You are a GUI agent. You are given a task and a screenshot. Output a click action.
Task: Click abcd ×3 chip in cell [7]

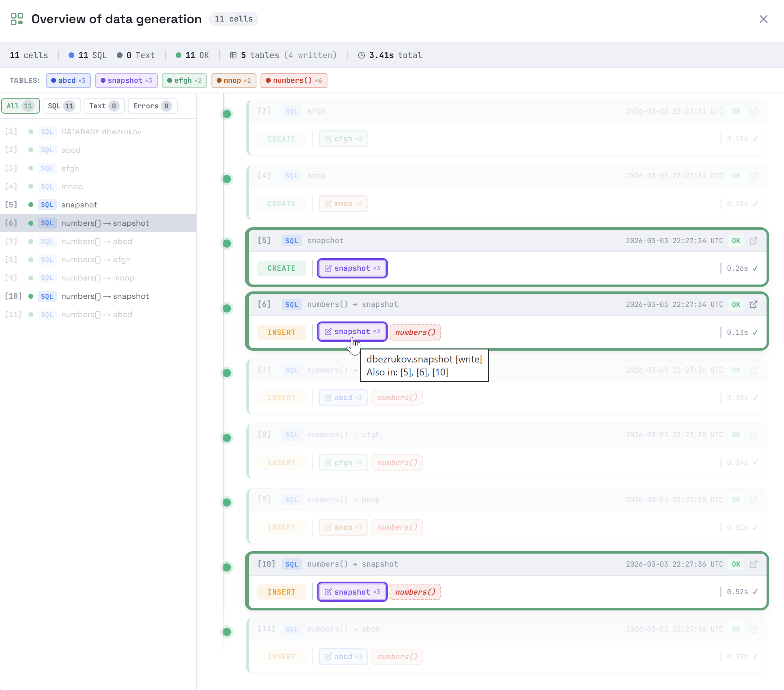click(343, 398)
